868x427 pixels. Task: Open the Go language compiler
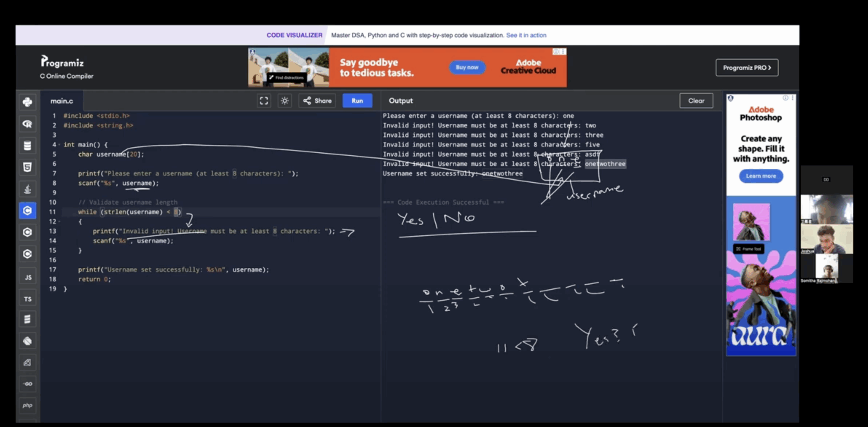click(x=27, y=384)
